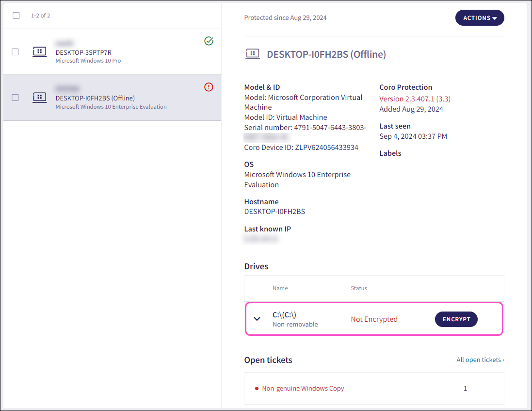The width and height of the screenshot is (532, 411).
Task: Click the open ticket count number 1
Action: (x=465, y=389)
